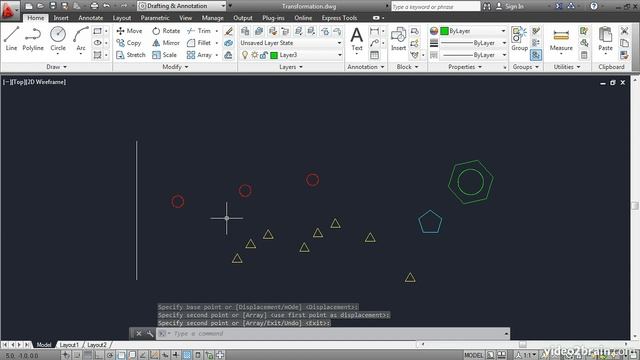
Task: Click the green Layer3 color swatch
Action: [274, 55]
